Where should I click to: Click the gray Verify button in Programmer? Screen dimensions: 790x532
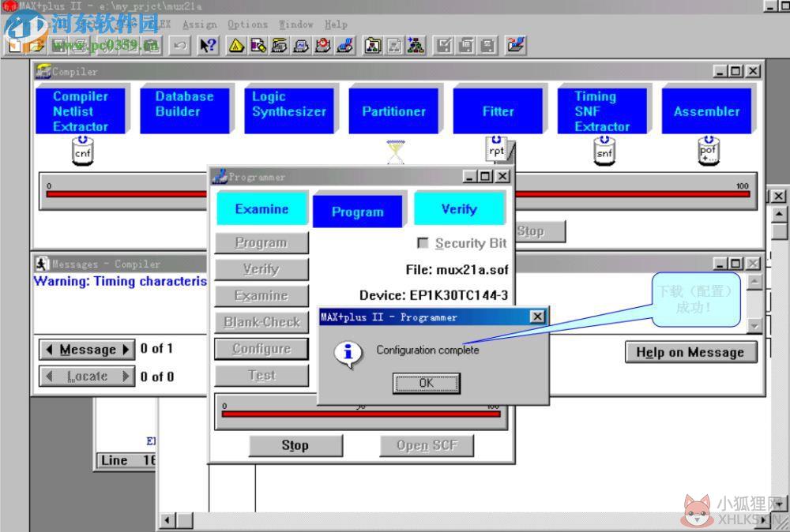pos(261,269)
